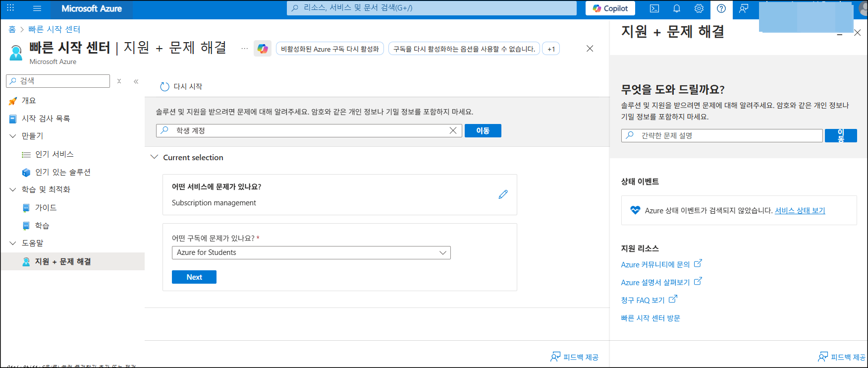This screenshot has height=368, width=868.
Task: Collapse the 학습 및 최적화 section
Action: coord(13,189)
